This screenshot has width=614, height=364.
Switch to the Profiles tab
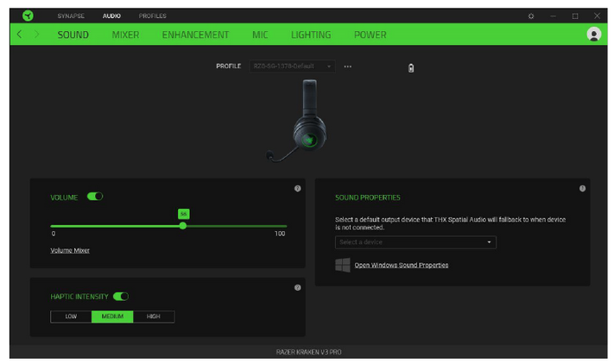coord(152,16)
